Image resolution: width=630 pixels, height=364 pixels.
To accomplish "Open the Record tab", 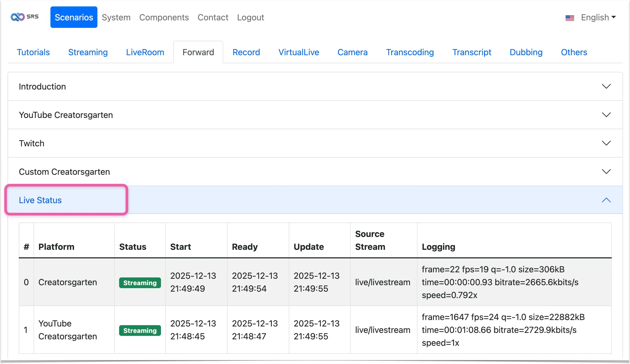I will pos(246,52).
